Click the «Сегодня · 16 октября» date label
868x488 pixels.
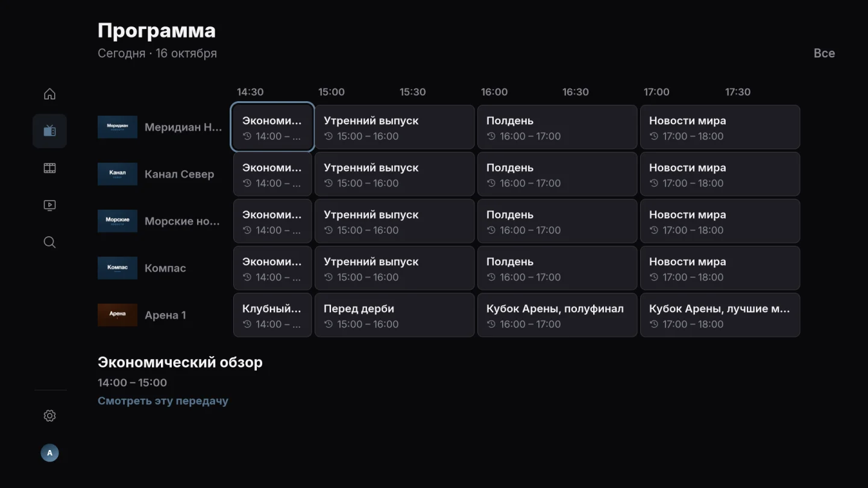point(157,53)
